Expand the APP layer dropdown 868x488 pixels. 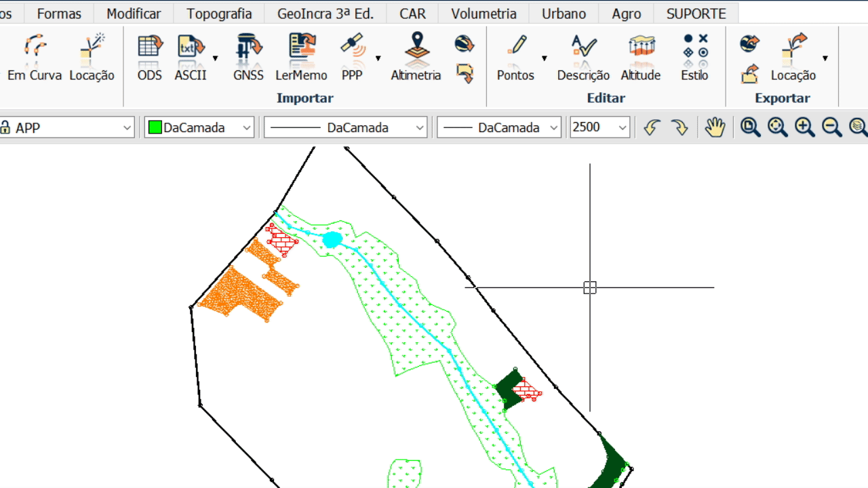127,127
